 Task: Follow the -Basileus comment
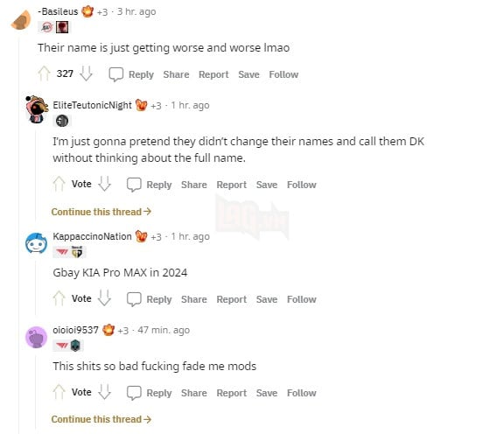click(x=283, y=74)
